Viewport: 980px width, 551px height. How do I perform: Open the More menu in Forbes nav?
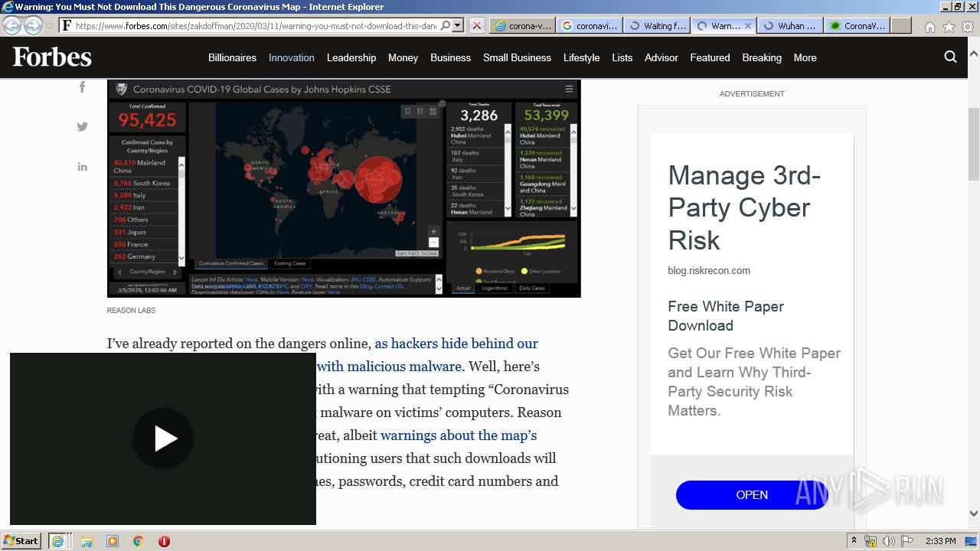tap(805, 57)
